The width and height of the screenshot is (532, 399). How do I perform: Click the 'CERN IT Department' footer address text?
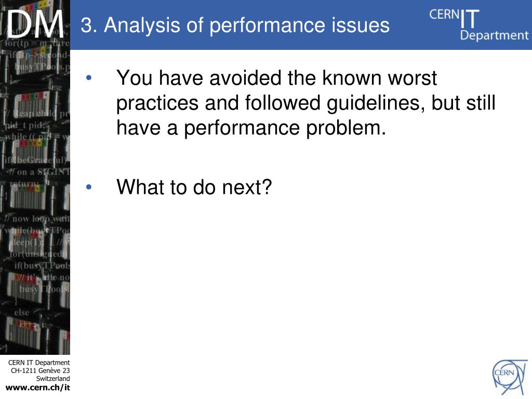tap(39, 363)
